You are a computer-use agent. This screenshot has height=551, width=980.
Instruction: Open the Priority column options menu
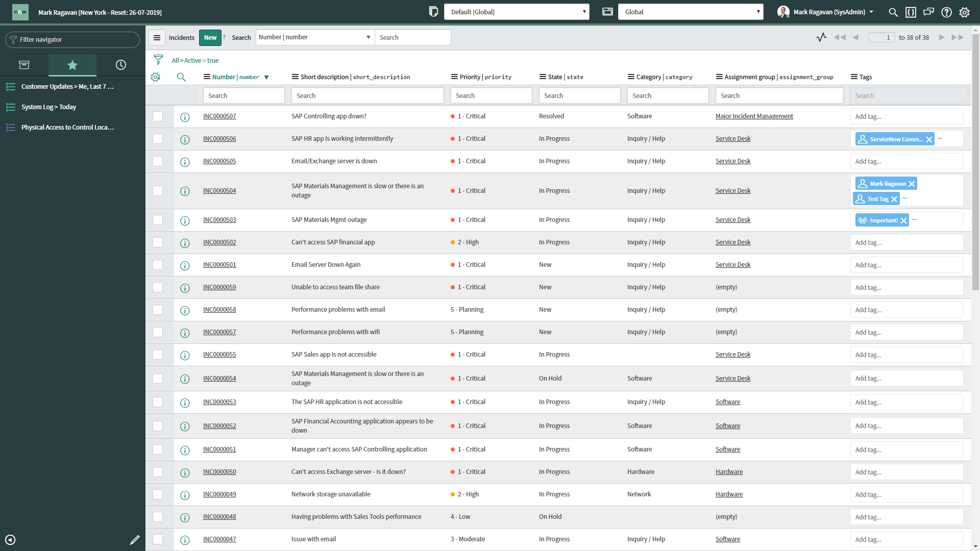454,77
